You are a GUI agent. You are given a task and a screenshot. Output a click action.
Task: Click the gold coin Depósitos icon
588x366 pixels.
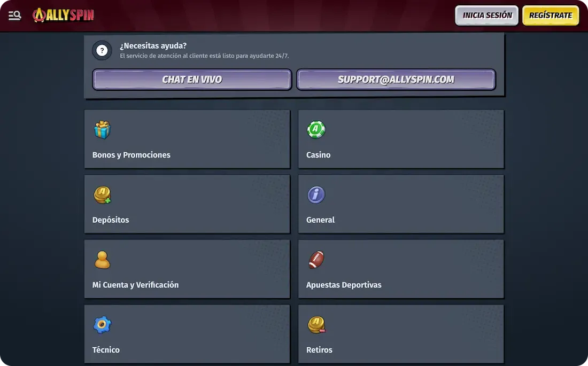click(102, 194)
